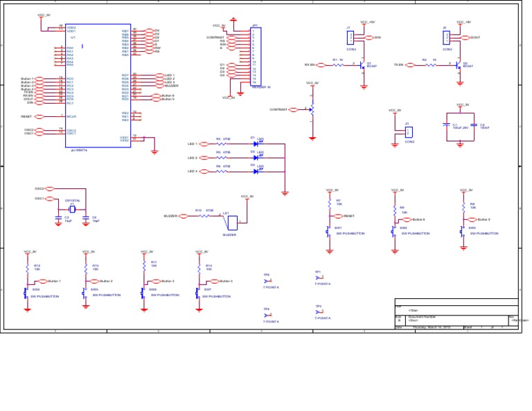
Task: Click resistor R2 1K symbol
Action: (x=431, y=65)
